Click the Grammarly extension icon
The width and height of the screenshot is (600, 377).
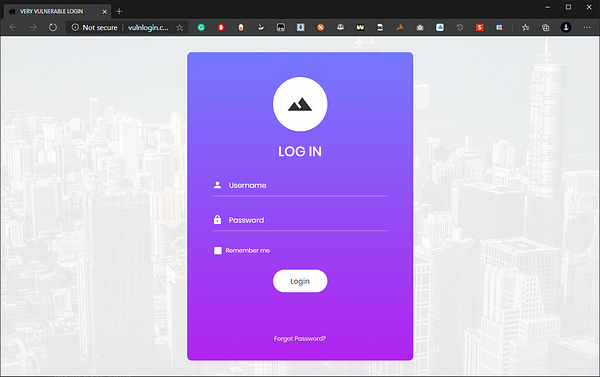click(201, 27)
